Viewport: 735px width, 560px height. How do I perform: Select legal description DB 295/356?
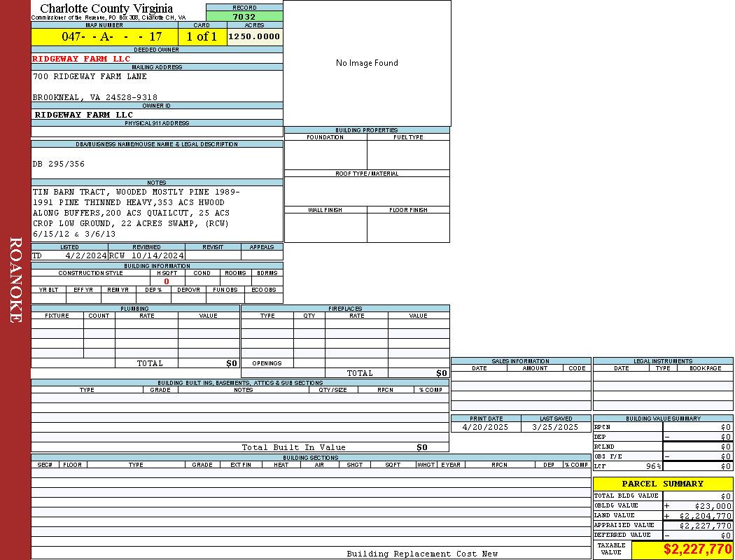tap(59, 164)
